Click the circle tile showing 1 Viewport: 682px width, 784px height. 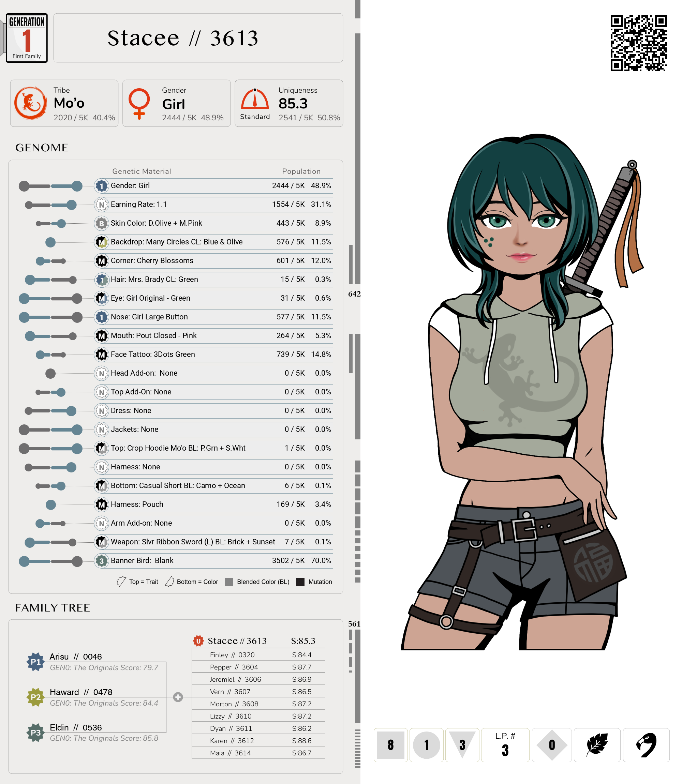click(427, 745)
